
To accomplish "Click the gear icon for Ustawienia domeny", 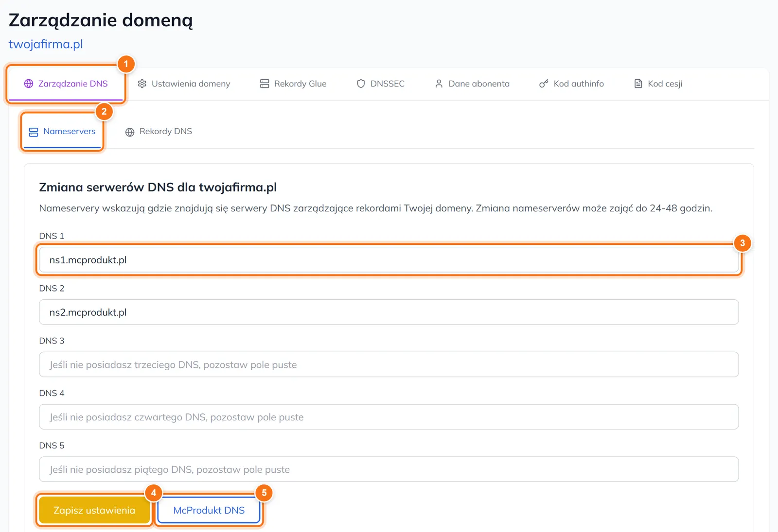I will pyautogui.click(x=142, y=84).
